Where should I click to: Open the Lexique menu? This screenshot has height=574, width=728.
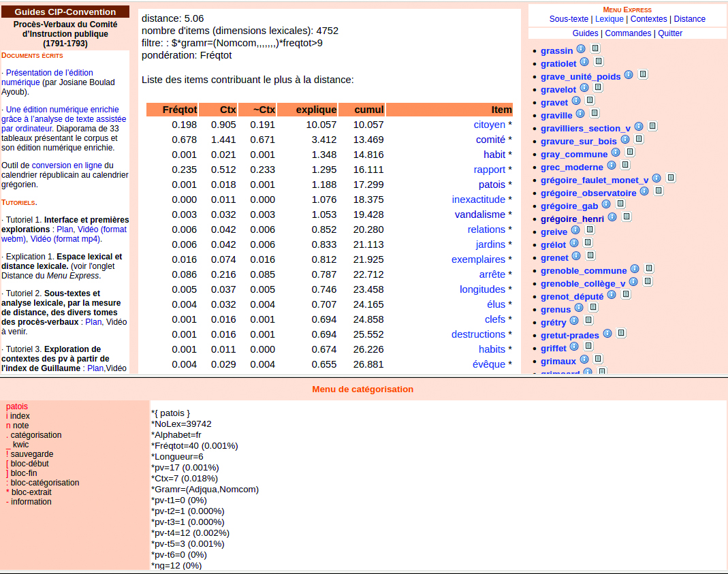tap(609, 19)
